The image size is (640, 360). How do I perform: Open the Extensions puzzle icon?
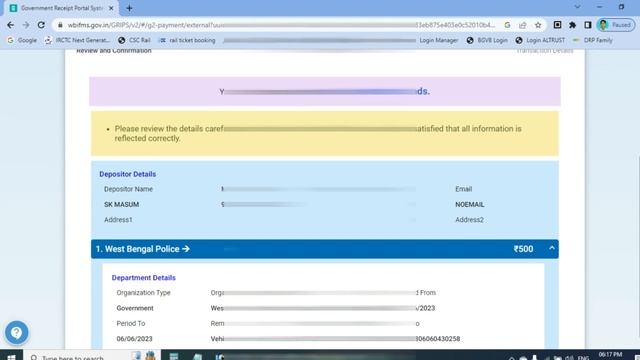(572, 25)
